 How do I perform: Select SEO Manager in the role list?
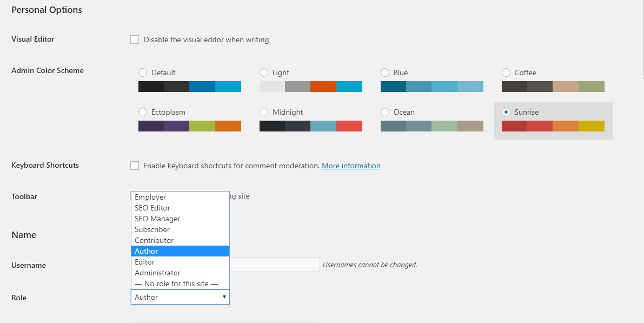click(157, 219)
